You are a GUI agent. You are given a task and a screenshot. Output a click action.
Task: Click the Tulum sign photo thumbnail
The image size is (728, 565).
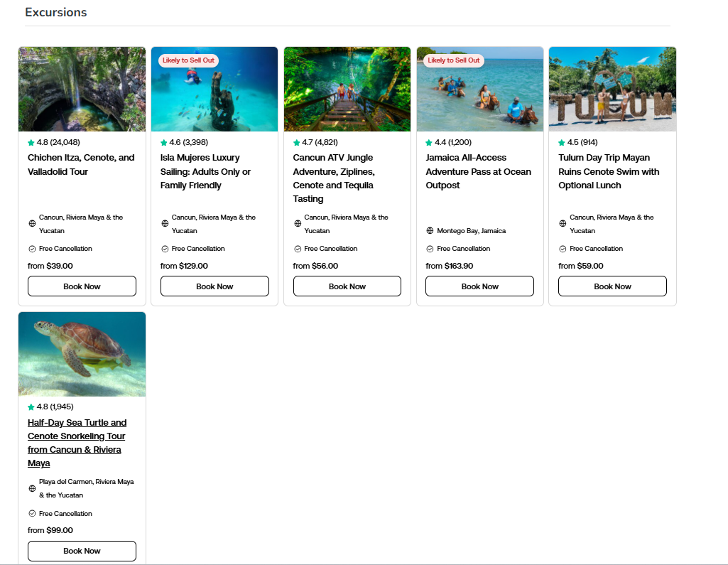[x=612, y=90]
